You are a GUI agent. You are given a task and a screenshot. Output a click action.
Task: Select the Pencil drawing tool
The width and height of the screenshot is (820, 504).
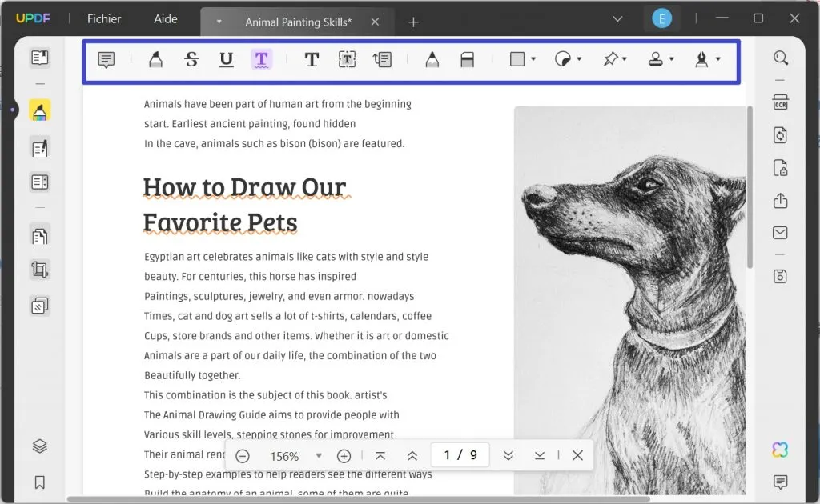pyautogui.click(x=433, y=58)
